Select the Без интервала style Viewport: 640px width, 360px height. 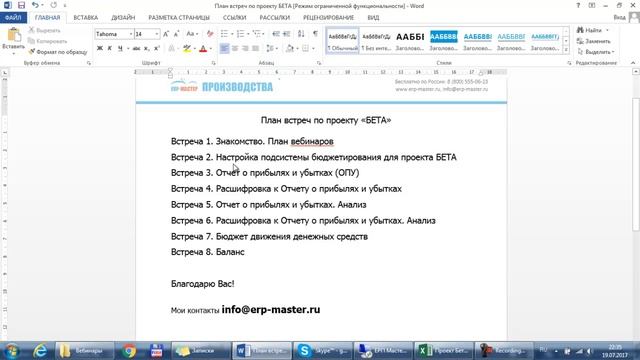(376, 41)
